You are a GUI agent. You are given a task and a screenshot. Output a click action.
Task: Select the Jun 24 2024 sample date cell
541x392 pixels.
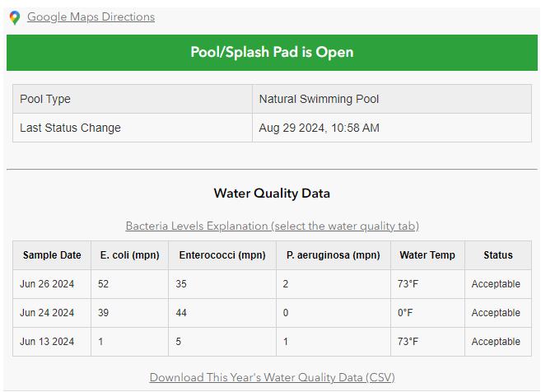(x=47, y=313)
